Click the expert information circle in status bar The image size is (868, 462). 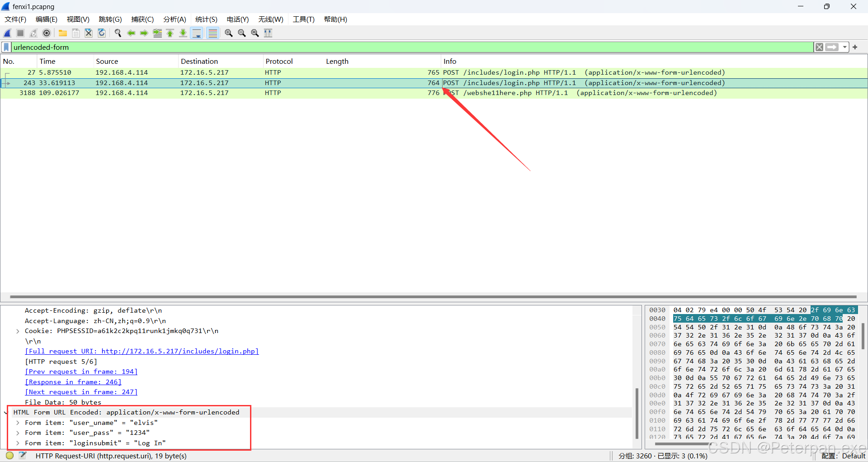point(9,456)
